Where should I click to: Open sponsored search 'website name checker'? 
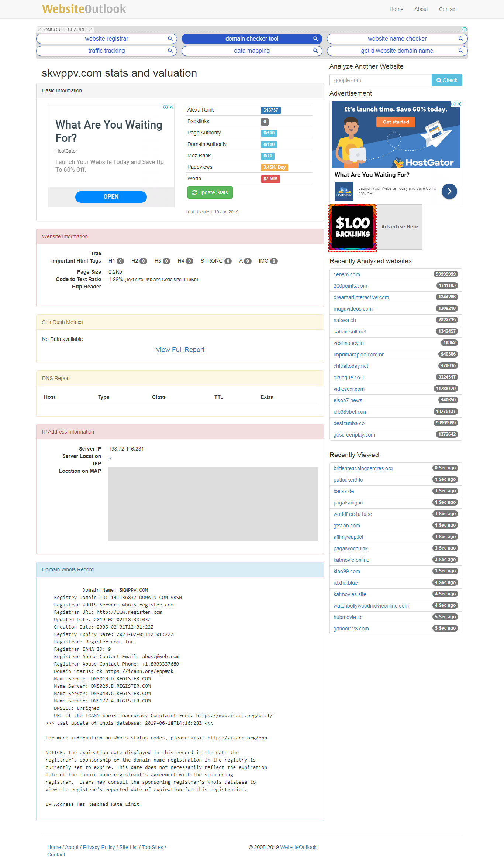pyautogui.click(x=397, y=39)
